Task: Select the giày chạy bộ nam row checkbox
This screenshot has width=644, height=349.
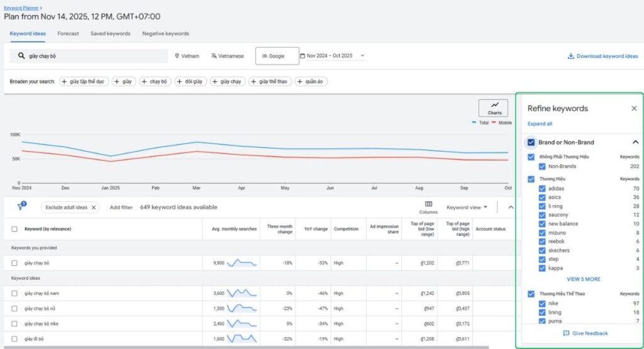Action: [x=14, y=293]
